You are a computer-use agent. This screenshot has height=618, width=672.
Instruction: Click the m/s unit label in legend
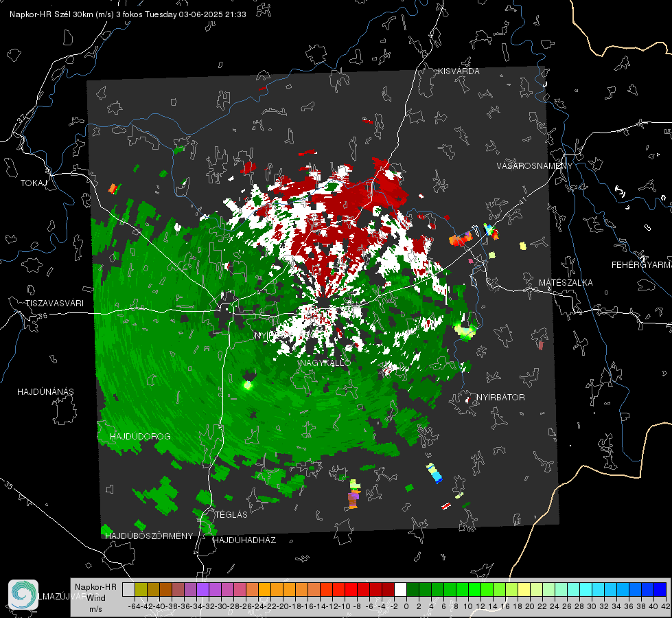click(95, 609)
